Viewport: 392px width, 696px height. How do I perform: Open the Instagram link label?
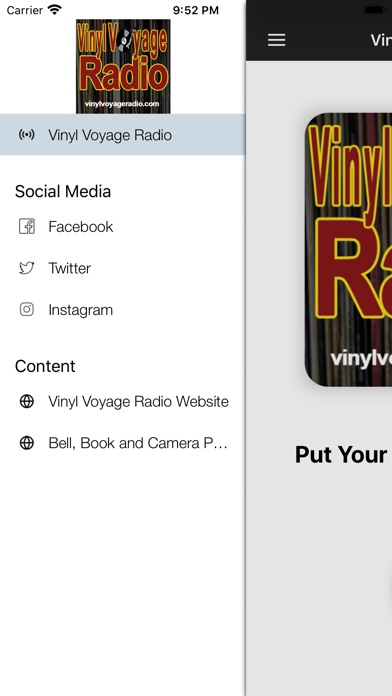(80, 310)
